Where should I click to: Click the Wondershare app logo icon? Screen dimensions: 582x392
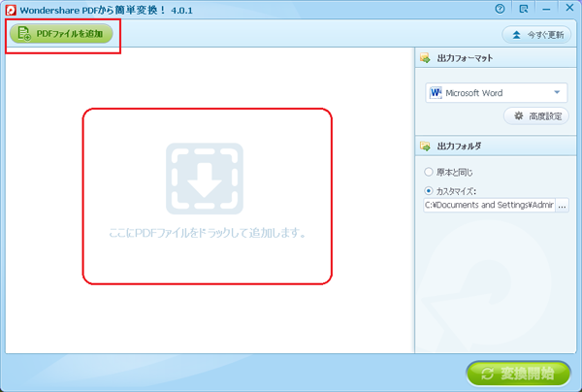pos(11,10)
